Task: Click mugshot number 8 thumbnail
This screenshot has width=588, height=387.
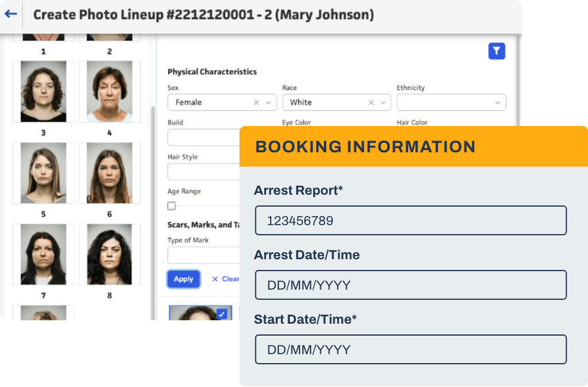Action: click(109, 254)
